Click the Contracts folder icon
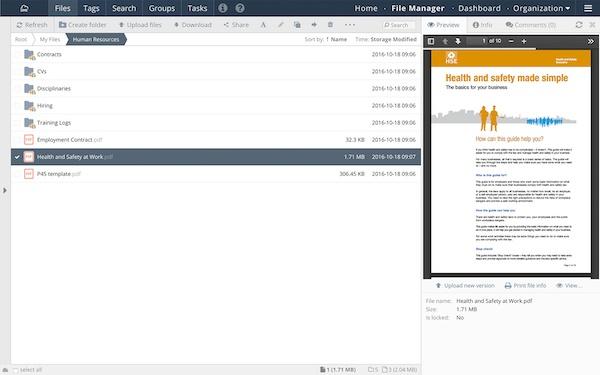 (29, 54)
